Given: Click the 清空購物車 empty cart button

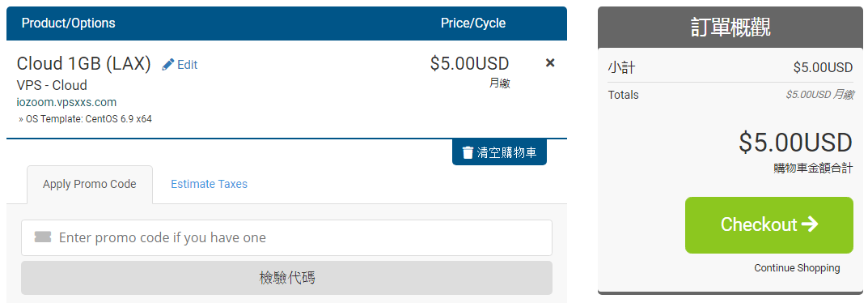Looking at the screenshot, I should click(x=499, y=152).
